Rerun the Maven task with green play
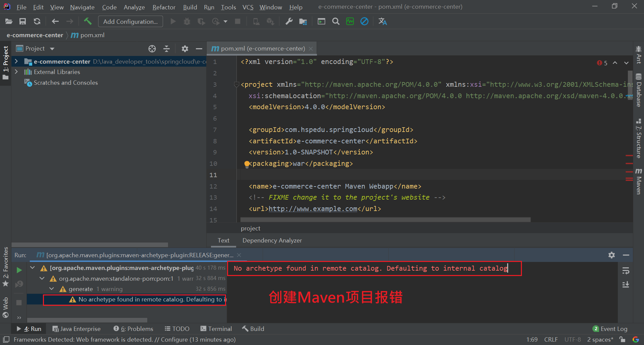This screenshot has width=644, height=345. coord(19,270)
